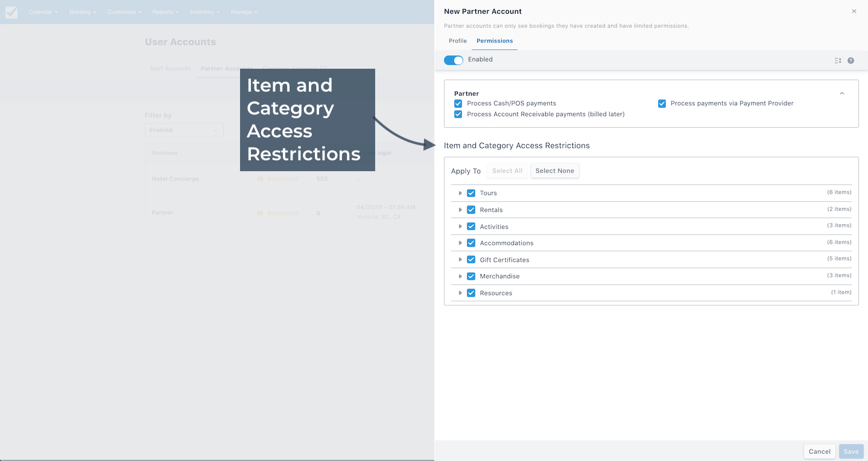Screen dimensions: 868x461
Task: Open the Filter by Enabled dropdown
Action: point(184,130)
